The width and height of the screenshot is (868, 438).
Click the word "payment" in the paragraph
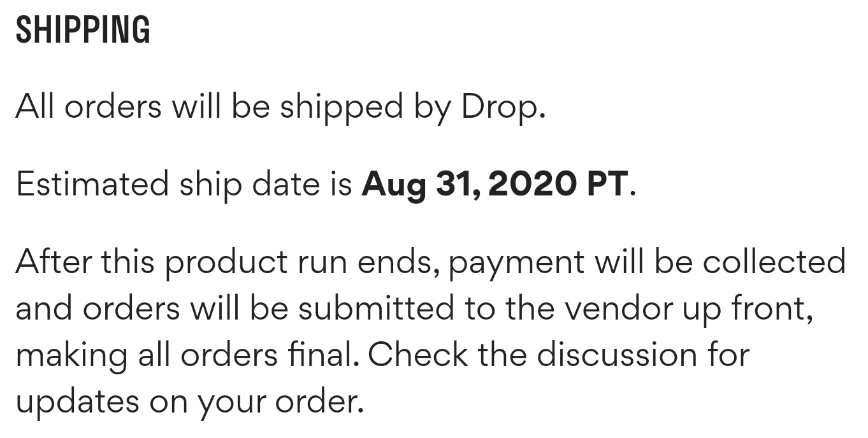(x=516, y=263)
